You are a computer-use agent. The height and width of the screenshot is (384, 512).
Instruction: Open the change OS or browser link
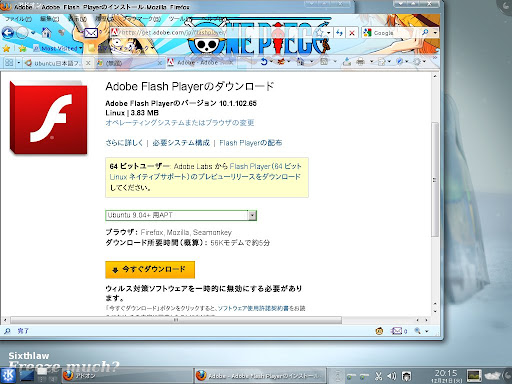[180, 123]
